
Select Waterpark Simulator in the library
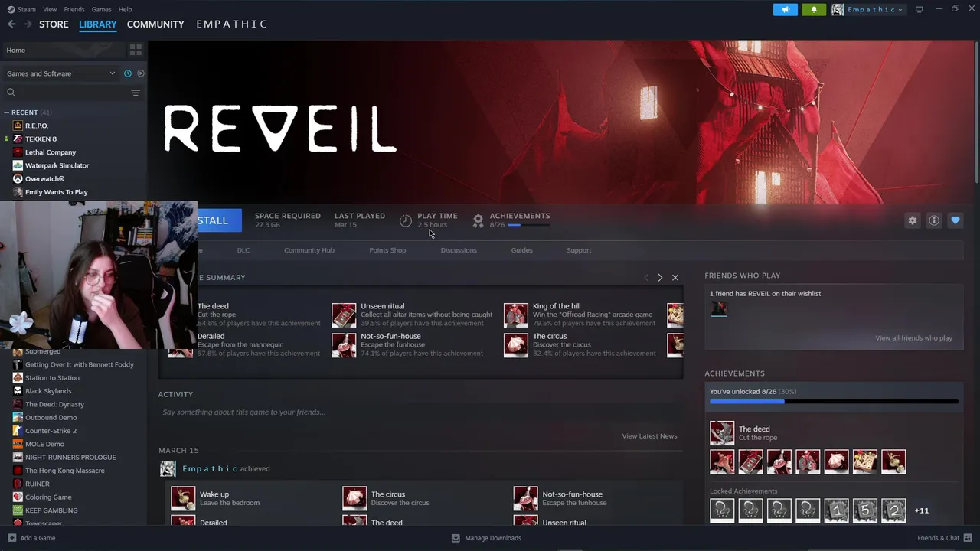tap(57, 165)
